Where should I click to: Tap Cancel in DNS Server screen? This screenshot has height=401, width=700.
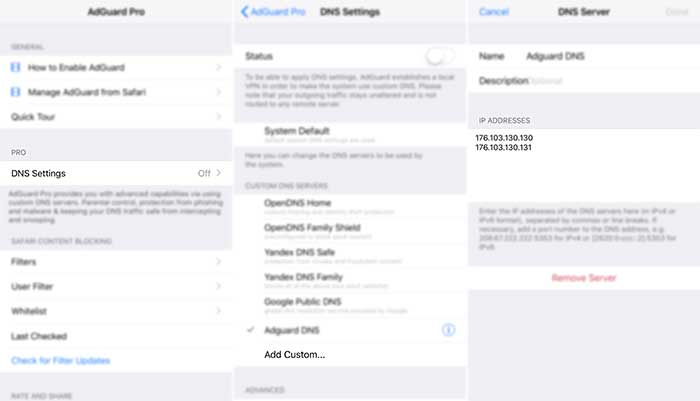(x=494, y=11)
